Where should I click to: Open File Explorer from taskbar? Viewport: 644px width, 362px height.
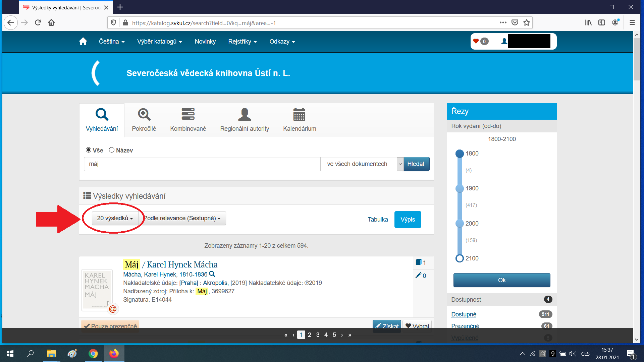click(51, 354)
